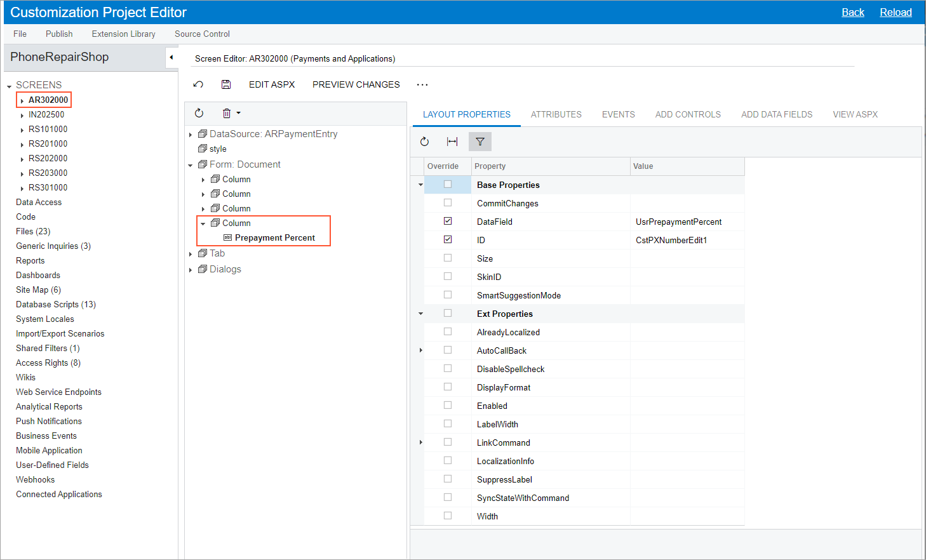Click the undo icon in Screen Editor toolbar
926x560 pixels.
tap(198, 84)
